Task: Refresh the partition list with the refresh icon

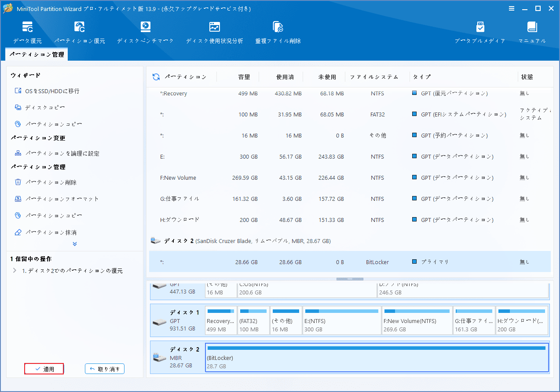Action: coord(156,77)
